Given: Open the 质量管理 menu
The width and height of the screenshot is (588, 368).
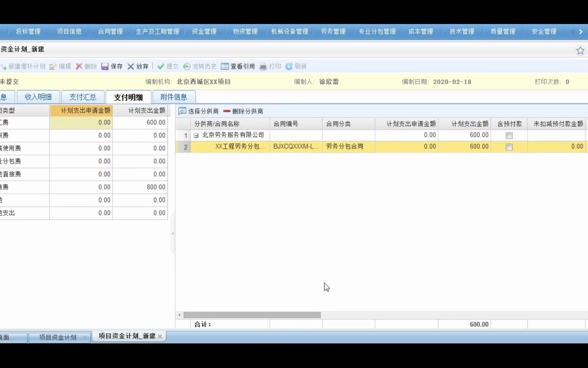Looking at the screenshot, I should (503, 31).
